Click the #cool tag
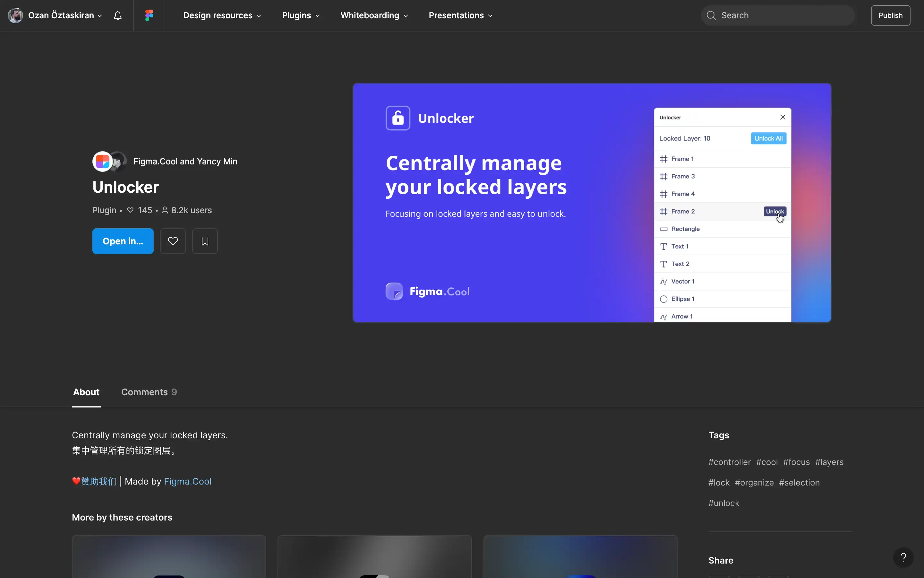924x578 pixels. pyautogui.click(x=767, y=462)
